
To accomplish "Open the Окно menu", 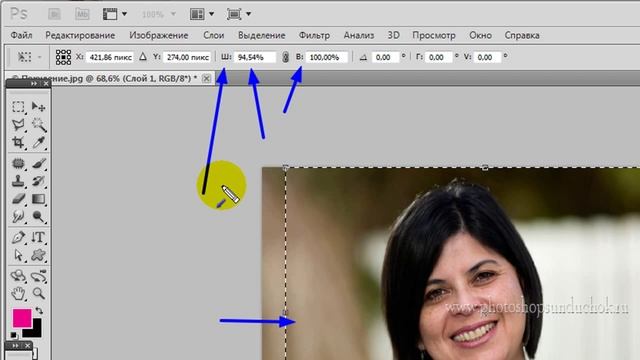I will pyautogui.click(x=480, y=36).
